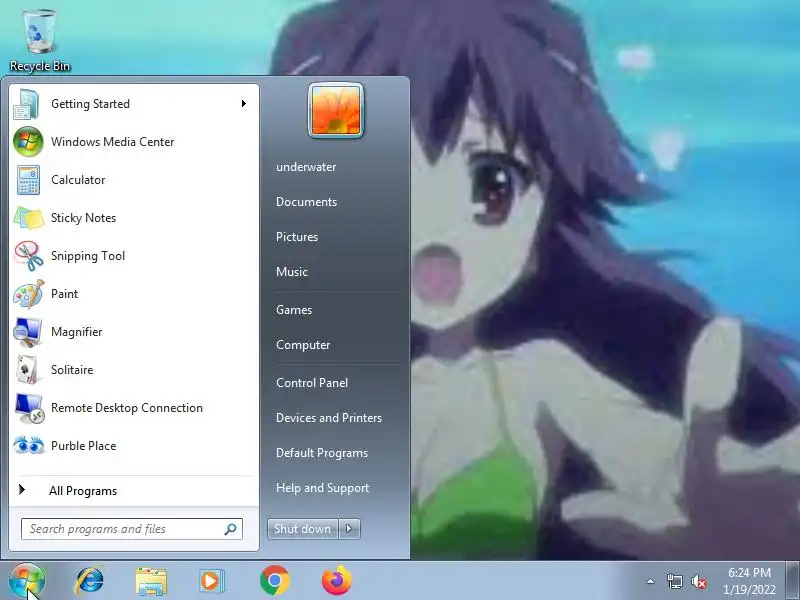Open the Recycle Bin desktop icon
This screenshot has height=600, width=800.
click(40, 41)
